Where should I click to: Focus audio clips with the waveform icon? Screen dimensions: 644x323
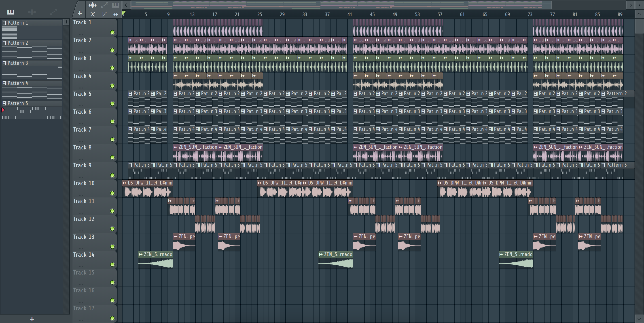[x=92, y=5]
